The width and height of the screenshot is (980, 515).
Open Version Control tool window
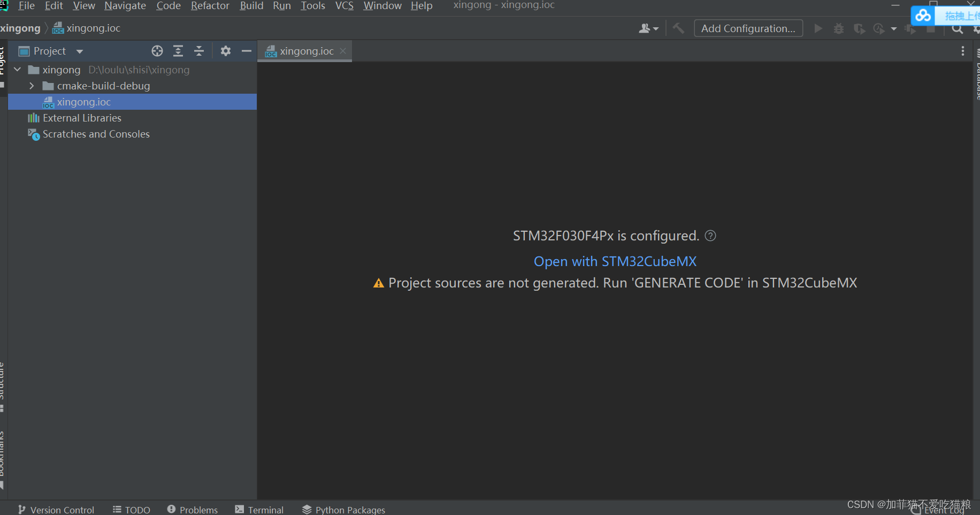[x=56, y=509]
